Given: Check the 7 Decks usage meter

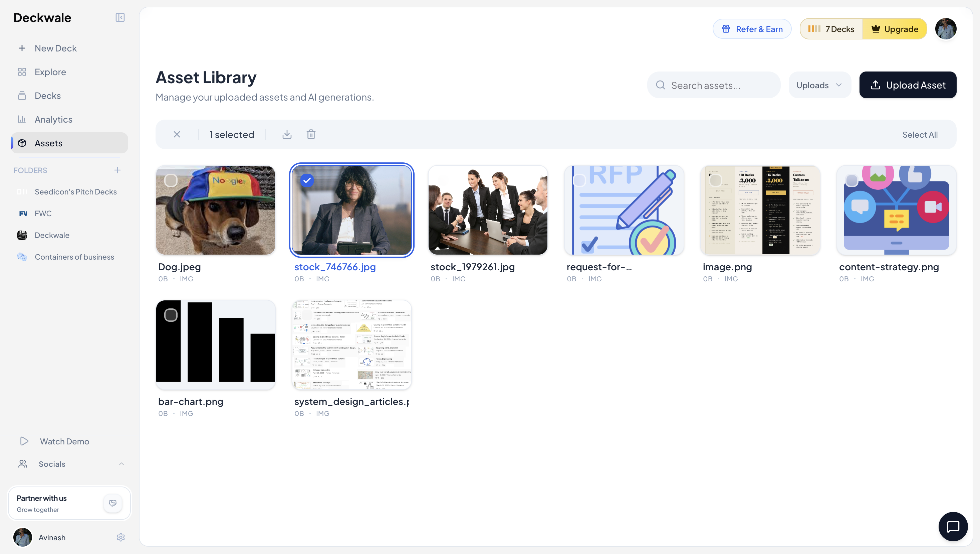Looking at the screenshot, I should [831, 28].
